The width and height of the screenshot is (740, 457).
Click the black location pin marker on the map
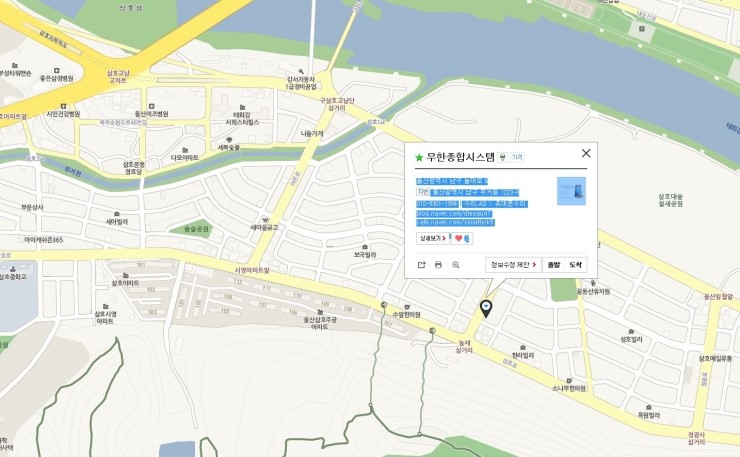click(486, 309)
